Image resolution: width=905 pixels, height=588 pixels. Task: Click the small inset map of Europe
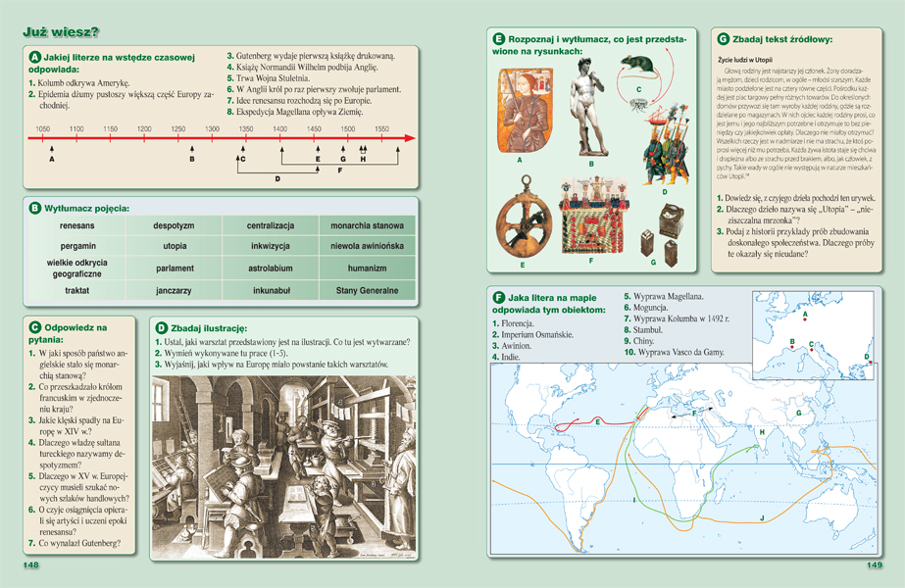pyautogui.click(x=813, y=335)
